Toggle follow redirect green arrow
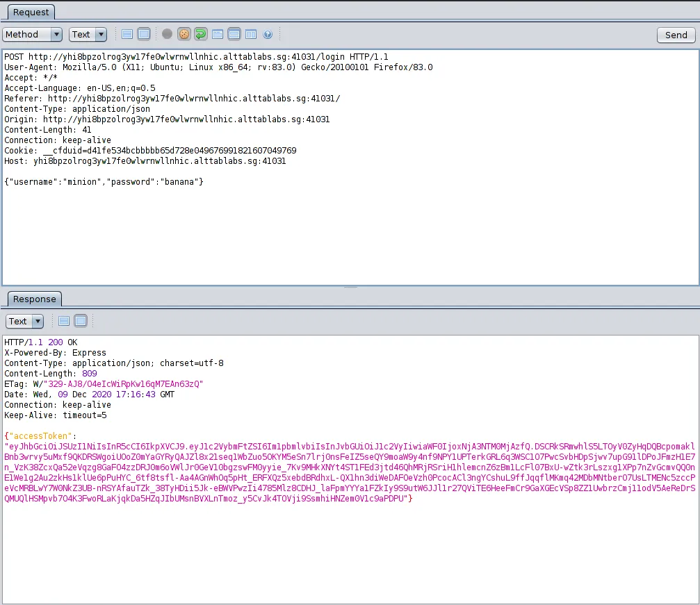 tap(200, 34)
